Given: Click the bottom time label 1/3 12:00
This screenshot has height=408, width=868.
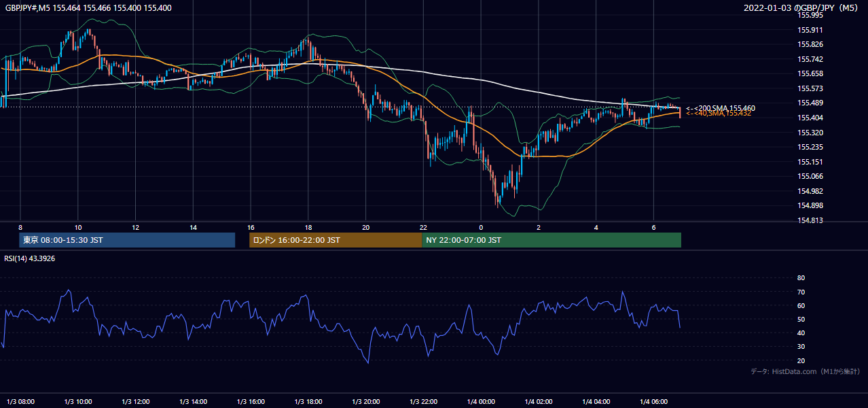Looking at the screenshot, I should tap(135, 401).
